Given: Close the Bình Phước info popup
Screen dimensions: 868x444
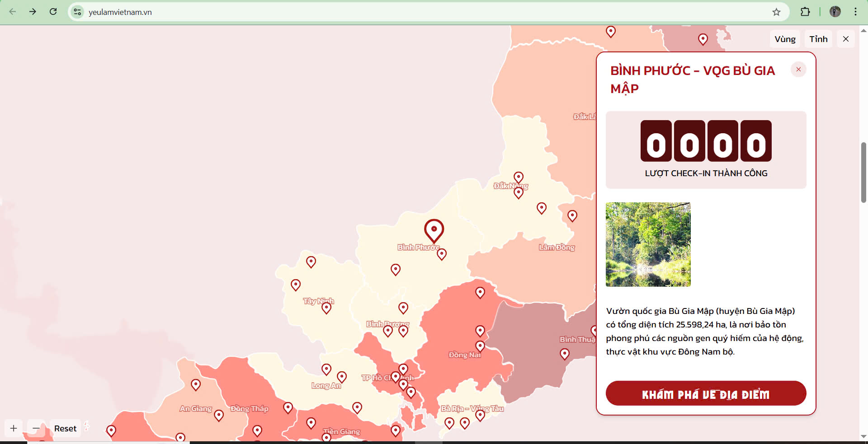Looking at the screenshot, I should click(798, 70).
